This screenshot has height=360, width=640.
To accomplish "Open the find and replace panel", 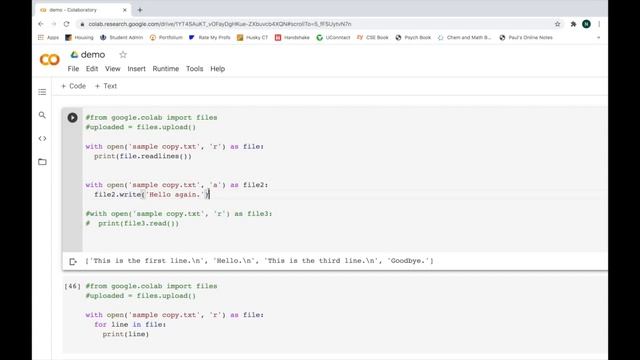I will 42,115.
